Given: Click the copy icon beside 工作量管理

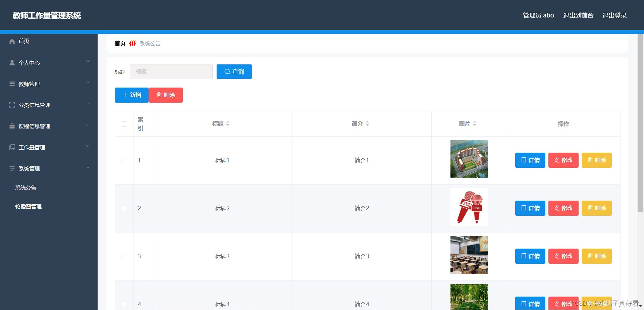Looking at the screenshot, I should coord(12,147).
